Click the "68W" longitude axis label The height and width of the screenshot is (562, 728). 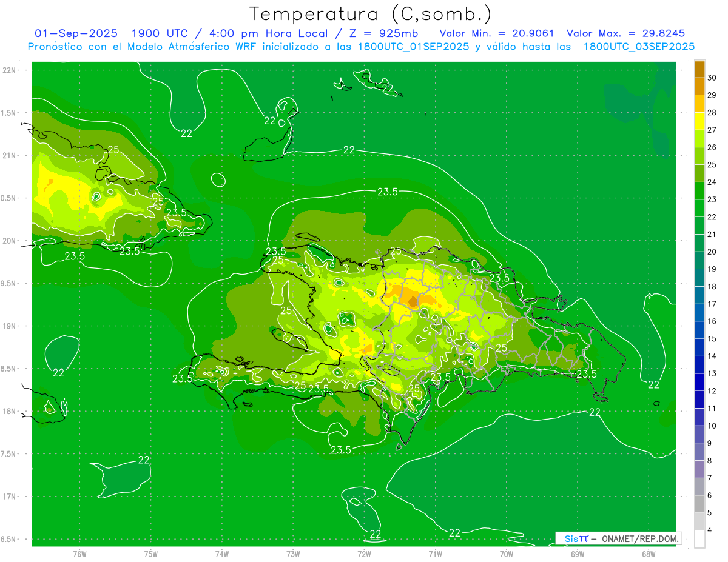pos(649,554)
